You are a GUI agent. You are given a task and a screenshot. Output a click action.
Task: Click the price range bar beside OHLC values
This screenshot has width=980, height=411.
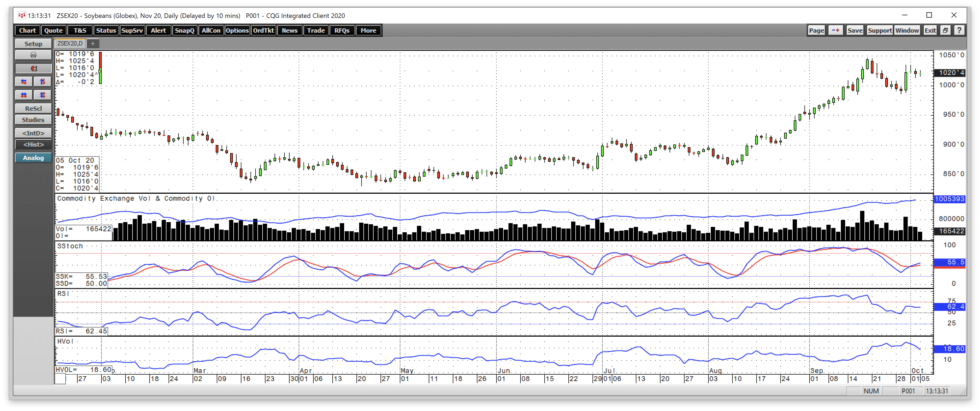100,68
